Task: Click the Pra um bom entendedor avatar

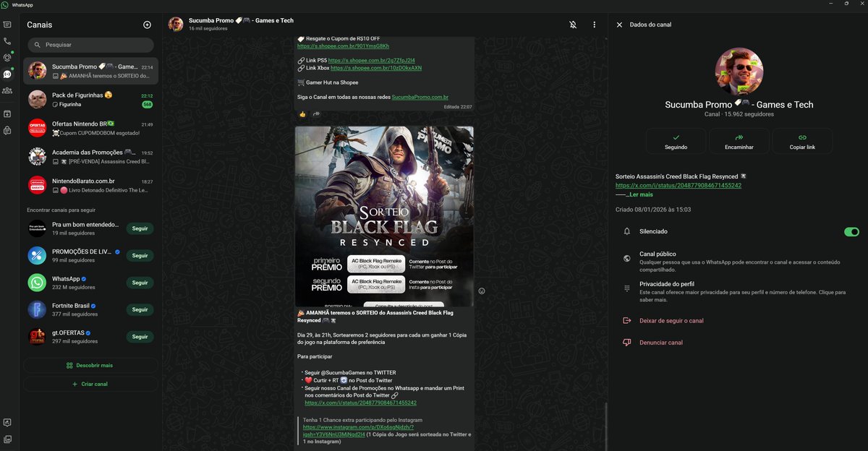Action: 38,228
